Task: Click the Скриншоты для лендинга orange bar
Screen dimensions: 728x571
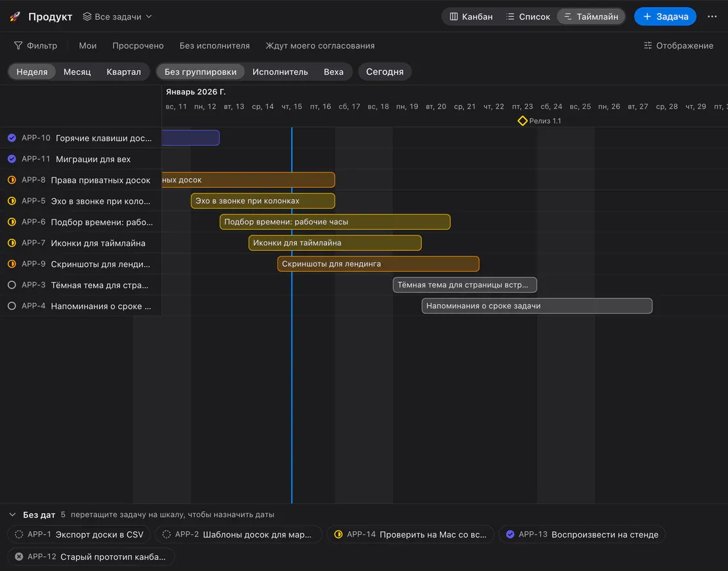Action: 378,264
